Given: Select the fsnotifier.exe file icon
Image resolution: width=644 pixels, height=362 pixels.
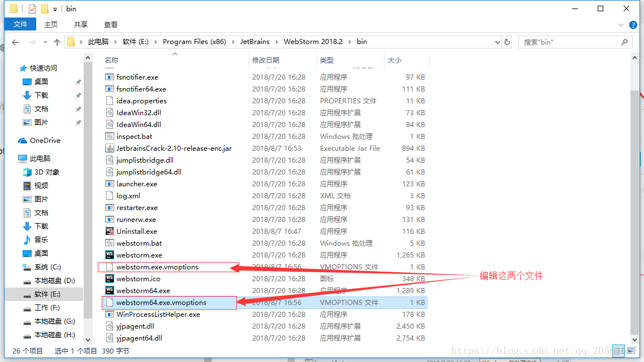Looking at the screenshot, I should [109, 77].
